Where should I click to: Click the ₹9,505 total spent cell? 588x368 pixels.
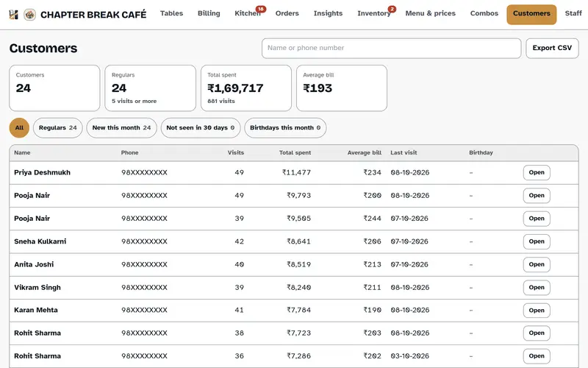tap(298, 219)
